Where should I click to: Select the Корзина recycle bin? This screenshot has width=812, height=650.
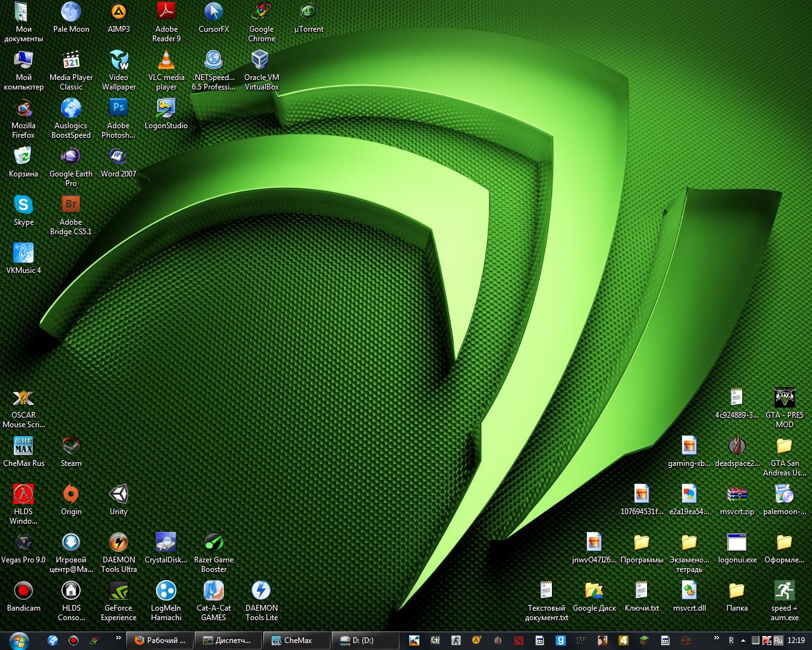23,162
